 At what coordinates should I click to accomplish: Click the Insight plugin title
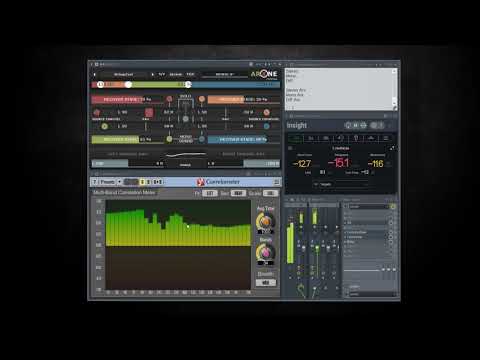click(297, 125)
